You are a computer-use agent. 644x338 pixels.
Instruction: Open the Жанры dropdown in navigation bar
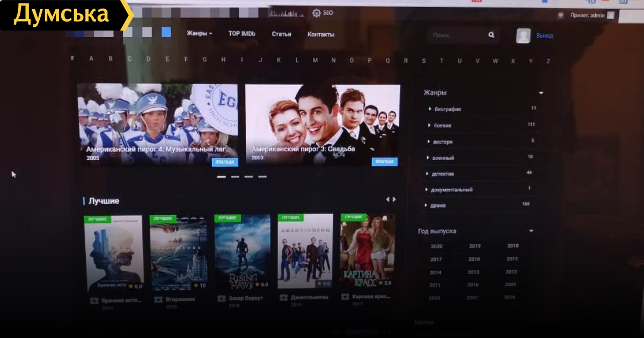click(199, 34)
